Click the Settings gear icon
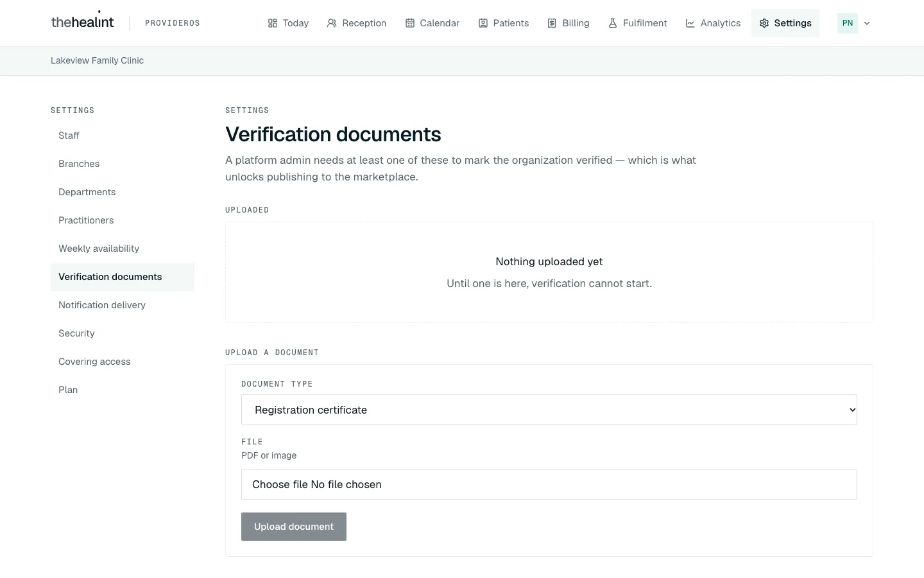This screenshot has width=924, height=578. click(764, 23)
